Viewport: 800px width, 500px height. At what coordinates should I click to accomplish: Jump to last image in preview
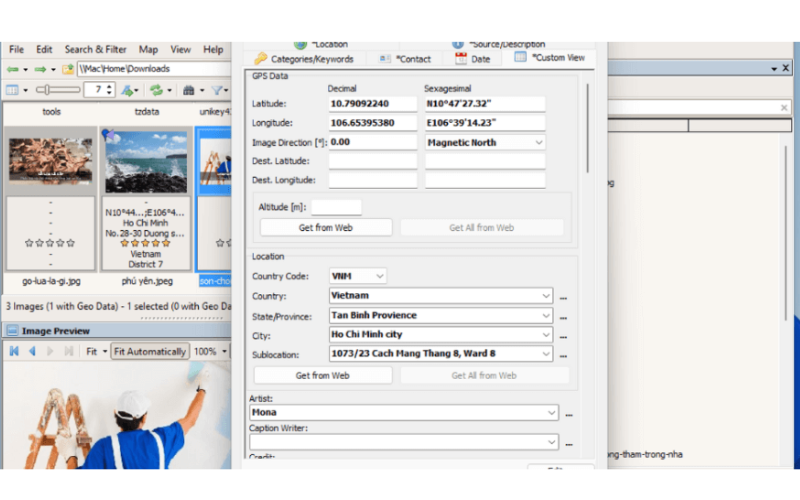tap(68, 351)
